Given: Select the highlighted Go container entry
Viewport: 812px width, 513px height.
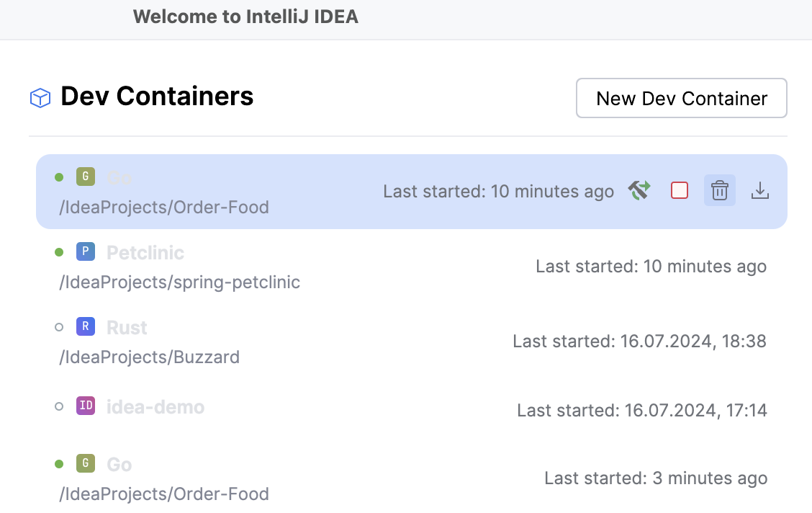Looking at the screenshot, I should (288, 192).
